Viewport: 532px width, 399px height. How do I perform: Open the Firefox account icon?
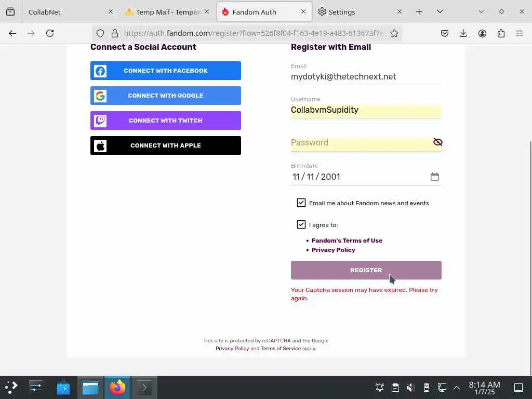click(x=482, y=33)
